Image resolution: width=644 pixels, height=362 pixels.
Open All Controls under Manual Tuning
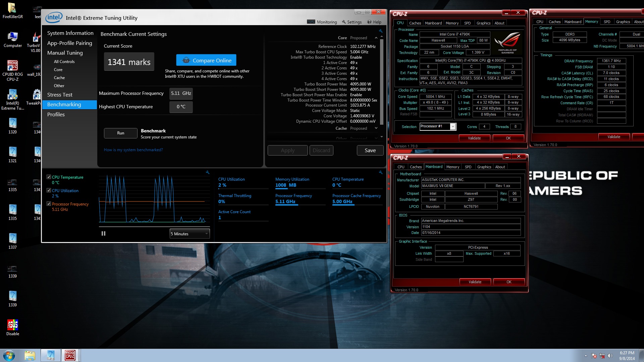[64, 62]
